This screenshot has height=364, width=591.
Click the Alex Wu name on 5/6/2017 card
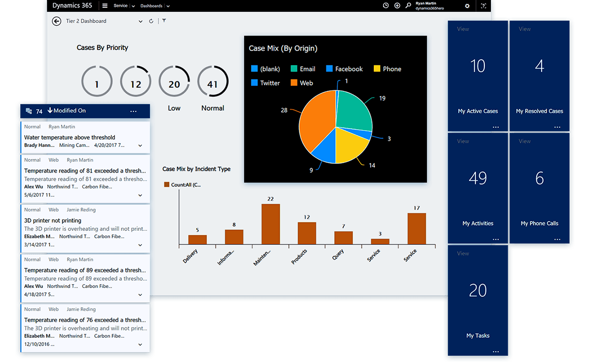point(34,186)
